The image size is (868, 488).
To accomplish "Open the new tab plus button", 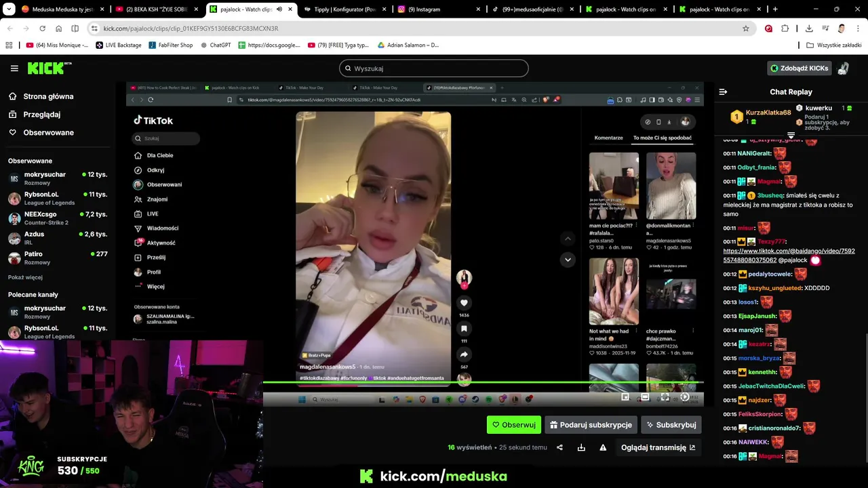I will point(775,9).
